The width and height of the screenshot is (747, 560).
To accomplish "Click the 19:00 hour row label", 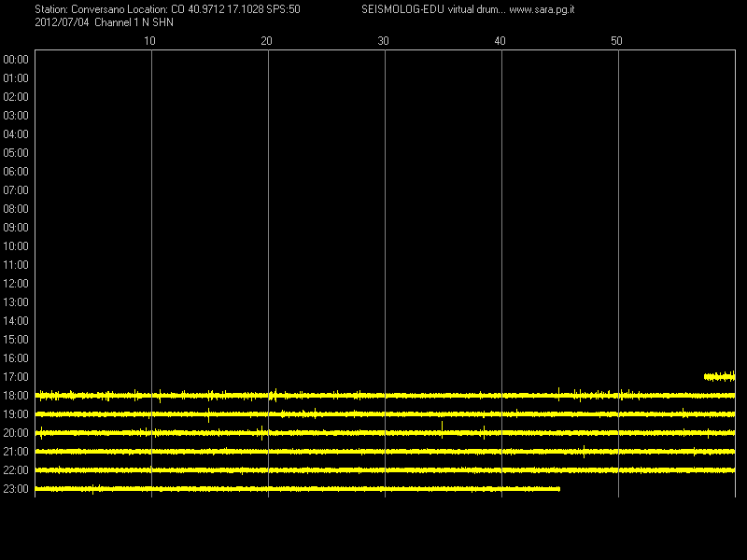I will coord(16,414).
